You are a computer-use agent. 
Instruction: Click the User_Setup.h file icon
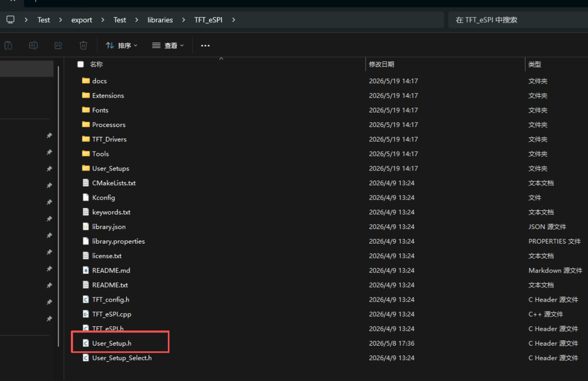(86, 343)
